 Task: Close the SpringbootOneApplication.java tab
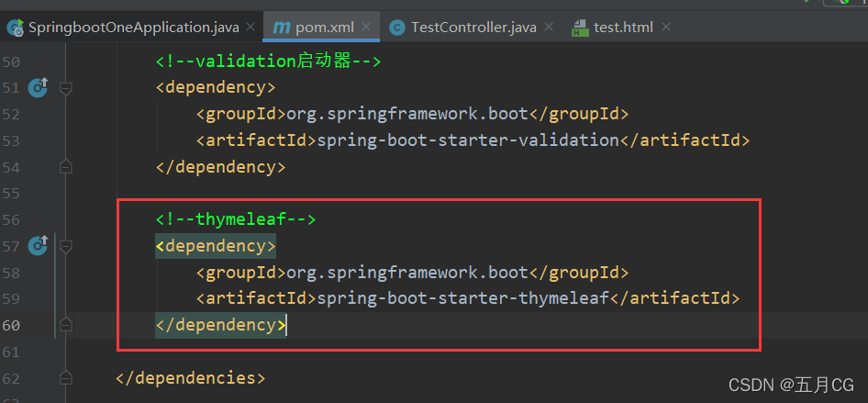click(x=250, y=28)
